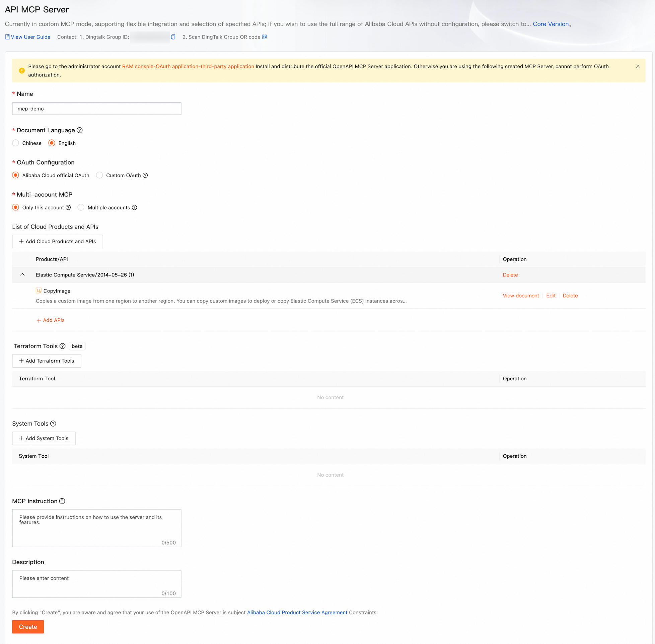
Task: Open RAM console OAuth application link
Action: pos(188,66)
